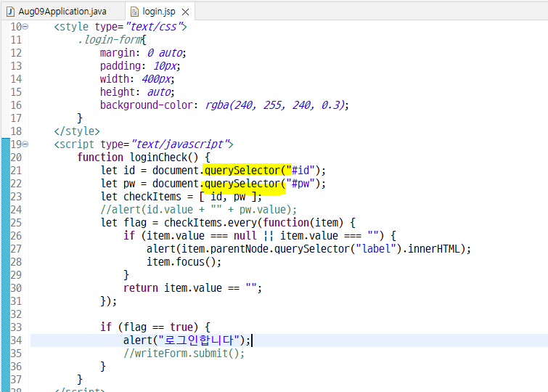Image resolution: width=548 pixels, height=392 pixels.
Task: Click the closing '</style>' tag
Action: click(x=77, y=131)
